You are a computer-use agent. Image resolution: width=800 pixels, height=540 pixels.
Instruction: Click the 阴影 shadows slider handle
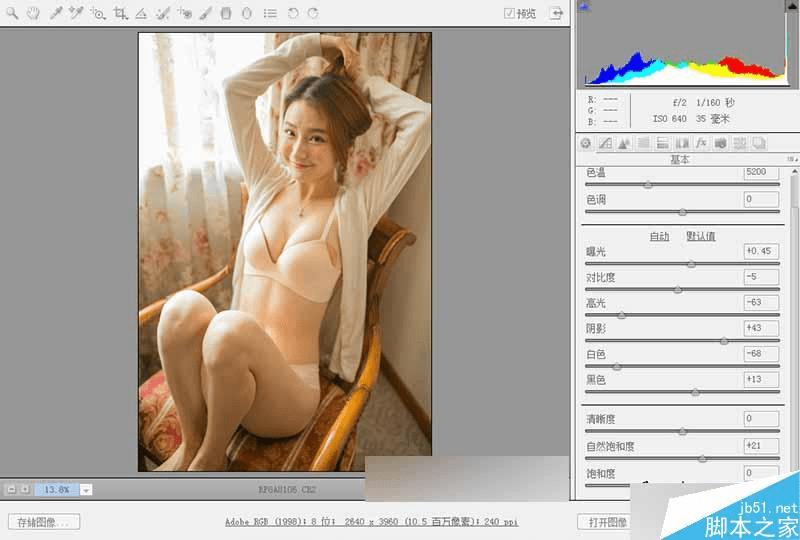click(724, 341)
